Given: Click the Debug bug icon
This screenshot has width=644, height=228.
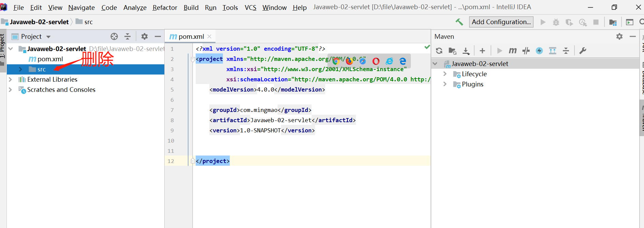Looking at the screenshot, I should coord(556,22).
